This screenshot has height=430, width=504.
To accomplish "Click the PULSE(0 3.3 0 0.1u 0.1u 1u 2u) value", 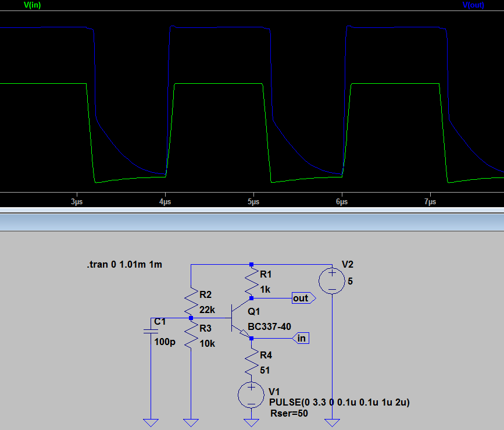I will tap(339, 402).
